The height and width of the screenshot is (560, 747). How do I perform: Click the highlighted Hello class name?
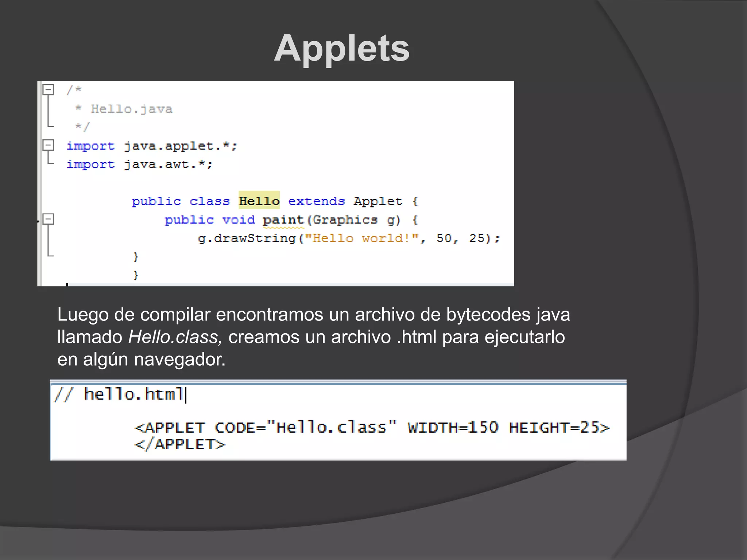tap(259, 201)
